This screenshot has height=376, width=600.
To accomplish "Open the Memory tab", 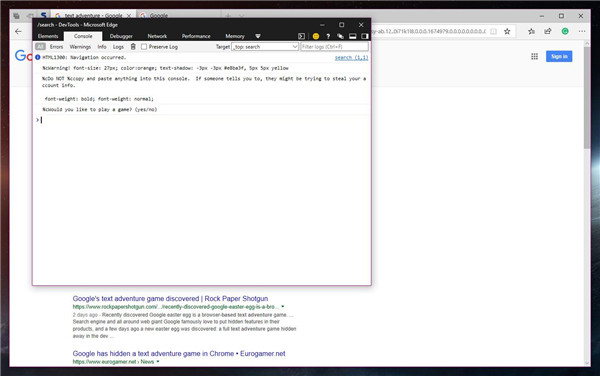I will 235,36.
